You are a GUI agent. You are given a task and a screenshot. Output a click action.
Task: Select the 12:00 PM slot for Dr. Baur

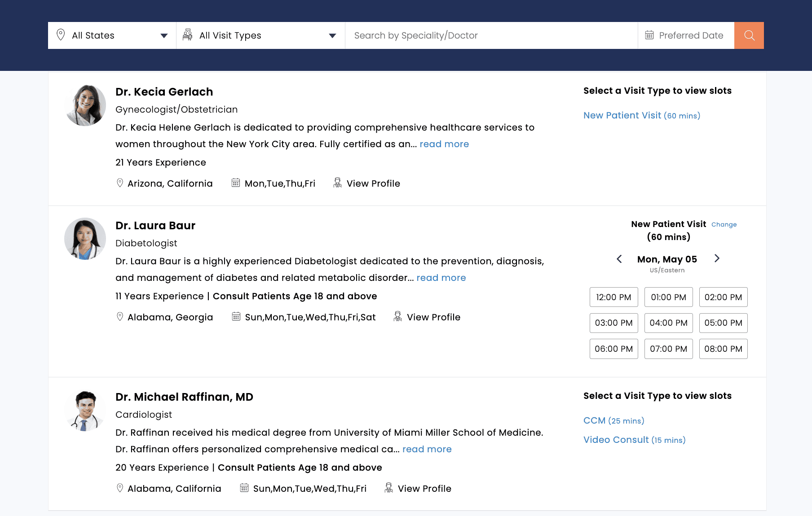click(x=613, y=297)
